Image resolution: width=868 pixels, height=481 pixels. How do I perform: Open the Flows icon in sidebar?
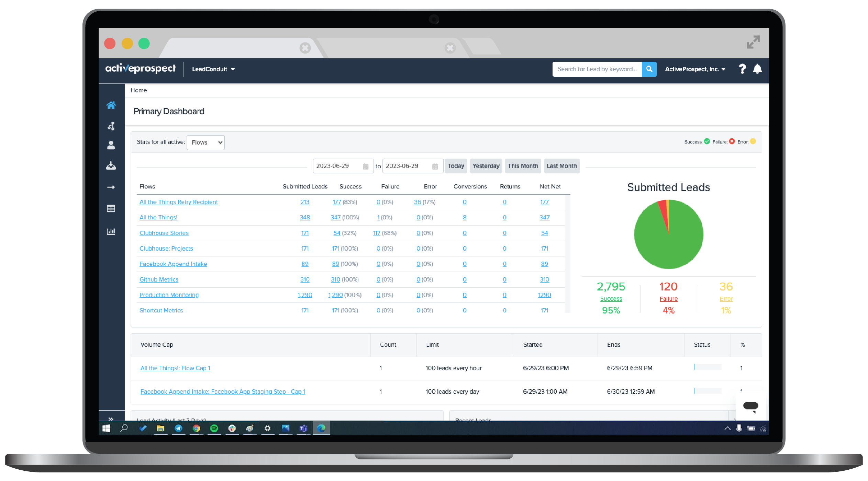pos(111,126)
